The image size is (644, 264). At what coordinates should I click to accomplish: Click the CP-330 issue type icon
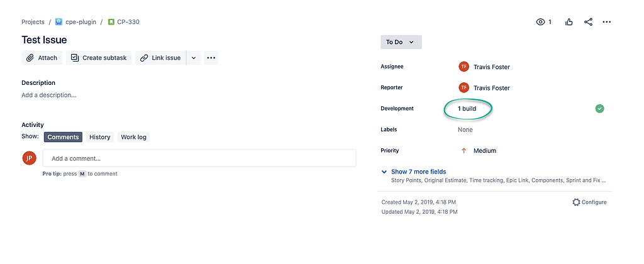[111, 22]
